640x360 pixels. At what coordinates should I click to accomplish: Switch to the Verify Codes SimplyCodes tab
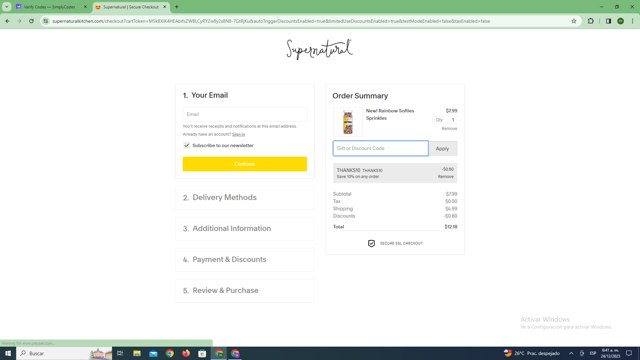click(x=49, y=7)
